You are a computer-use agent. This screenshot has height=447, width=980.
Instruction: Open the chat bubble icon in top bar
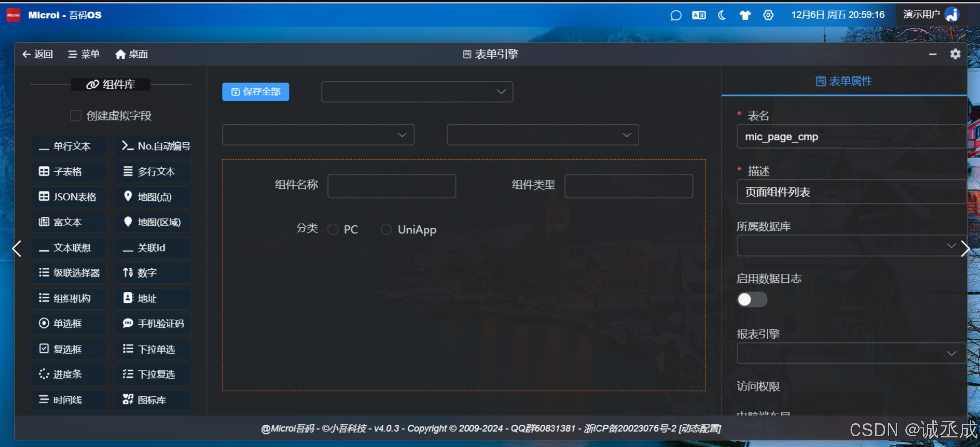[676, 15]
